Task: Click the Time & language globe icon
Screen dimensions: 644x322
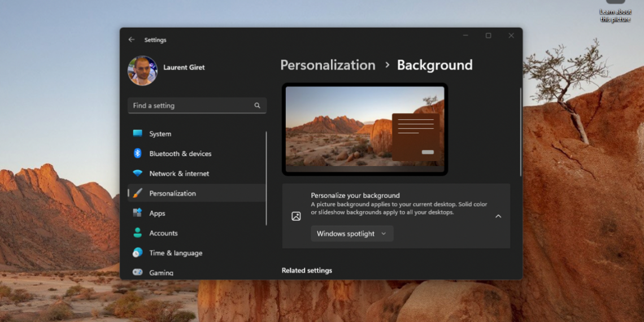Action: tap(137, 253)
